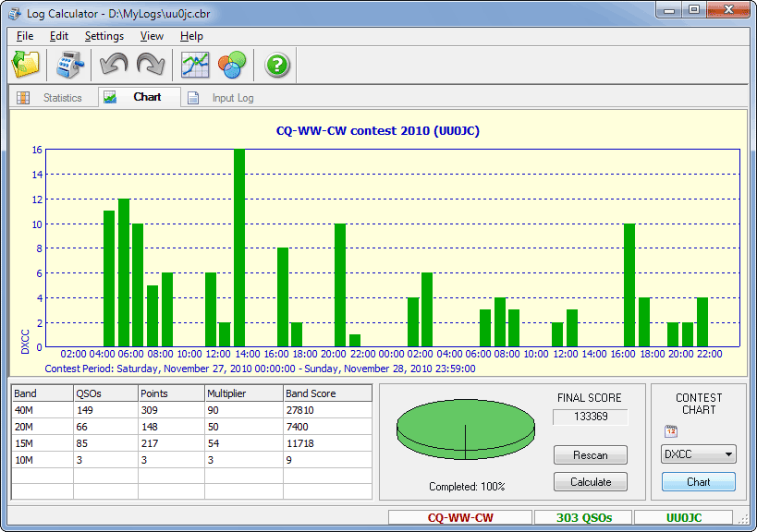
Task: Open help via green question mark icon
Action: pyautogui.click(x=277, y=65)
